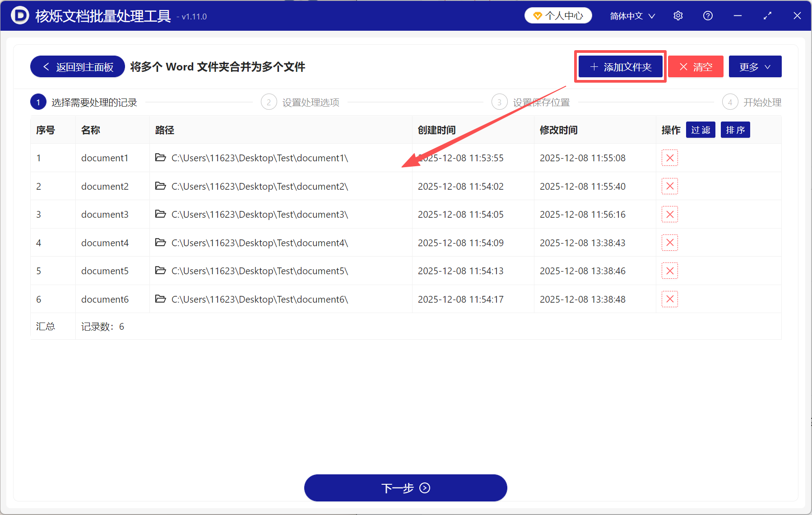Click the crown icon on 个人中心 badge
812x515 pixels.
[x=537, y=15]
